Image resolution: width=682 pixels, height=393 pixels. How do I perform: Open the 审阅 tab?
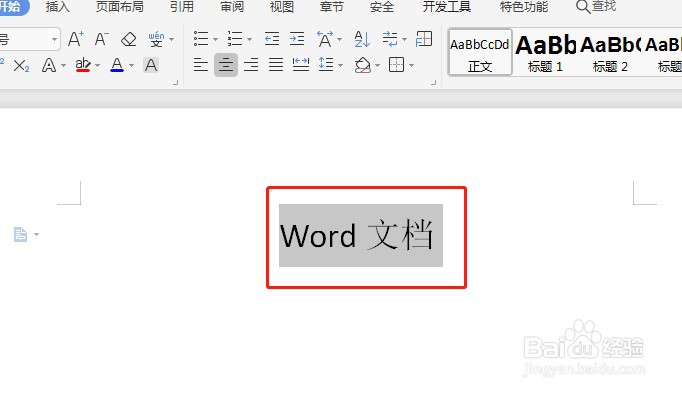232,7
